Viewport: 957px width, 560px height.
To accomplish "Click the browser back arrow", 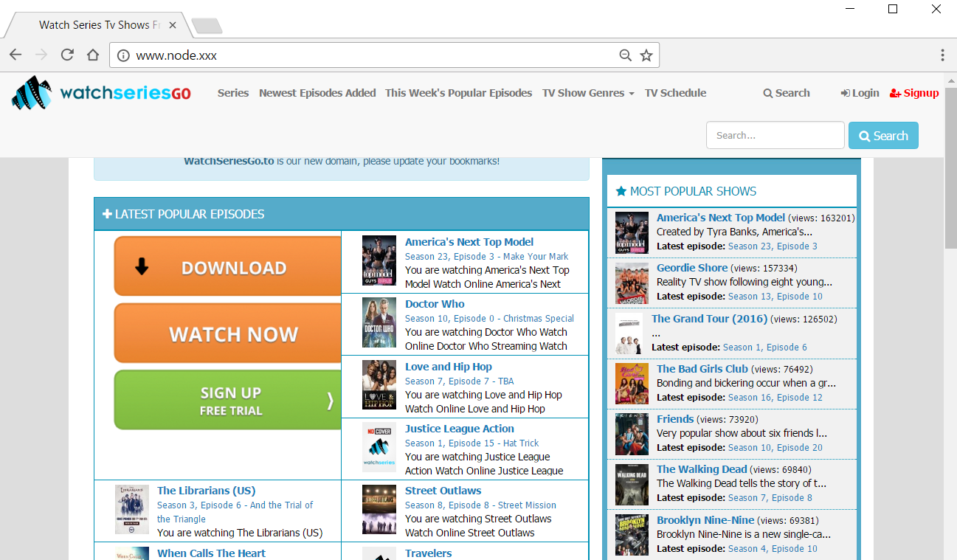I will (x=15, y=55).
